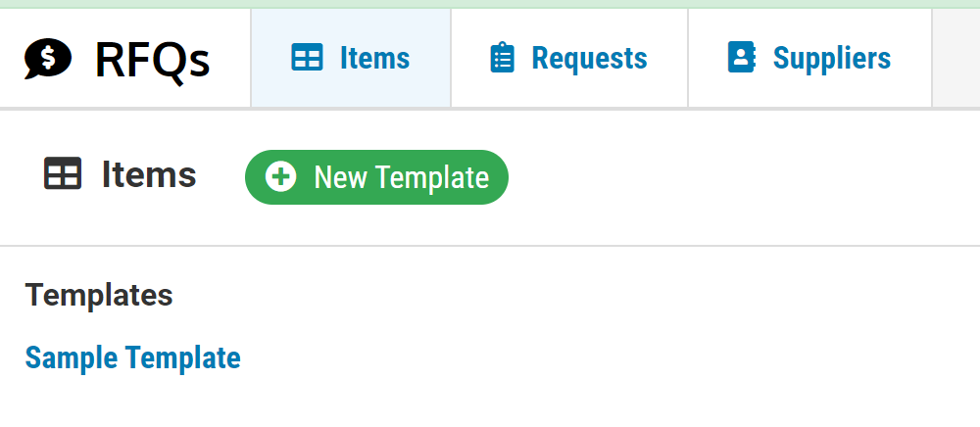Image resolution: width=980 pixels, height=427 pixels.
Task: Open the Sample Template link
Action: [x=132, y=357]
